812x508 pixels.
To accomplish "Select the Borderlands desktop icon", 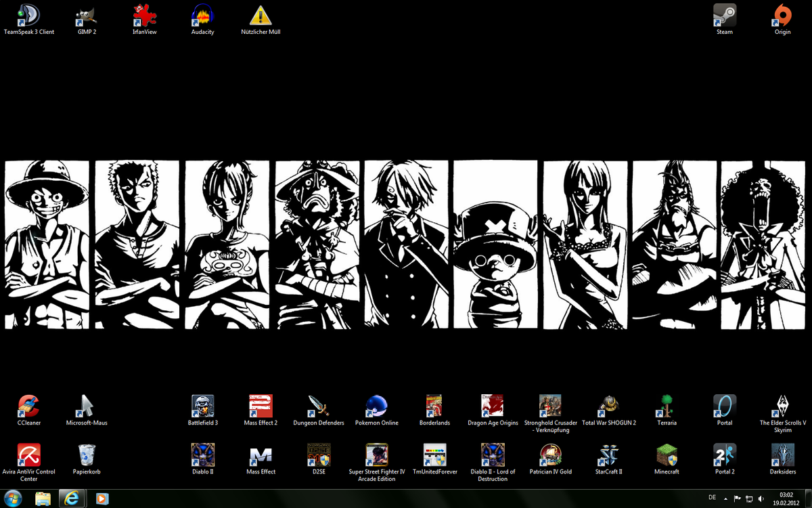I will [434, 410].
